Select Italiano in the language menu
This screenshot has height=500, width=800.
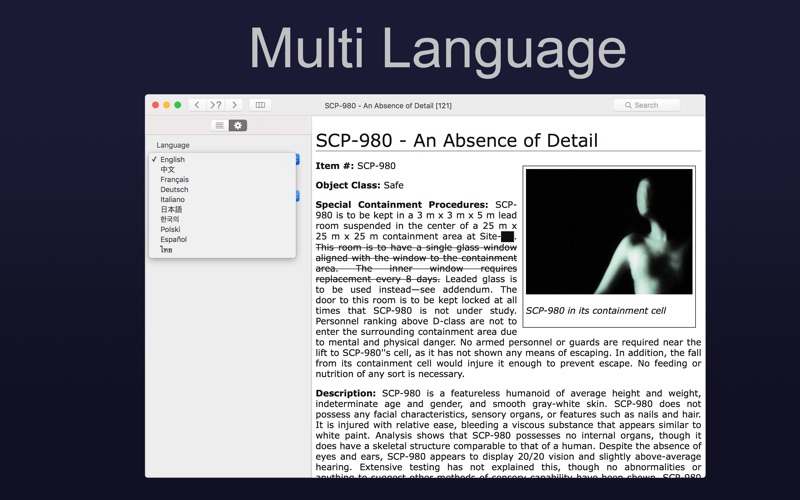pos(222,199)
